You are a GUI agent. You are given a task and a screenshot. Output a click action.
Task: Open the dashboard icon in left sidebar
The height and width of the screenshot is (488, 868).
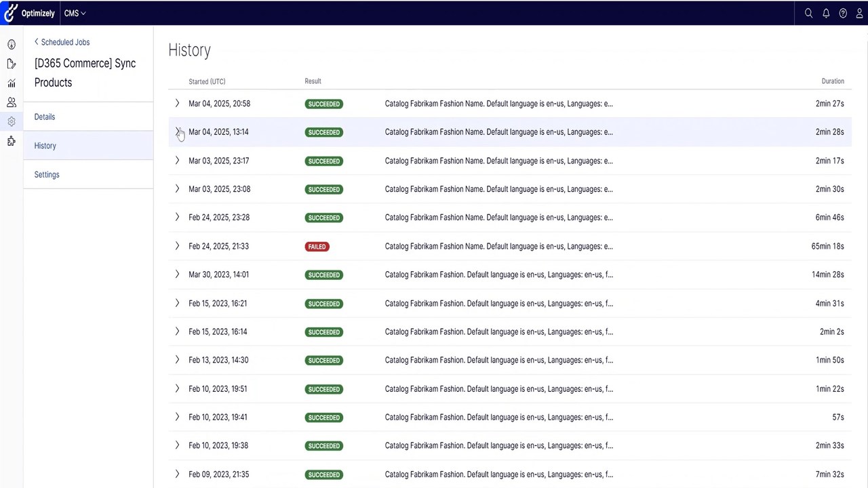(12, 45)
